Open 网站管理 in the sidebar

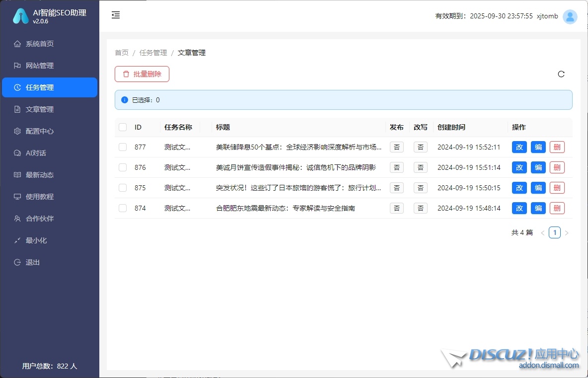pos(40,66)
